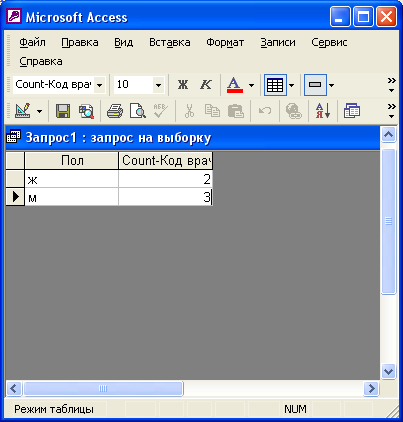Click the file search icon
This screenshot has width=403, height=422.
pyautogui.click(x=86, y=111)
